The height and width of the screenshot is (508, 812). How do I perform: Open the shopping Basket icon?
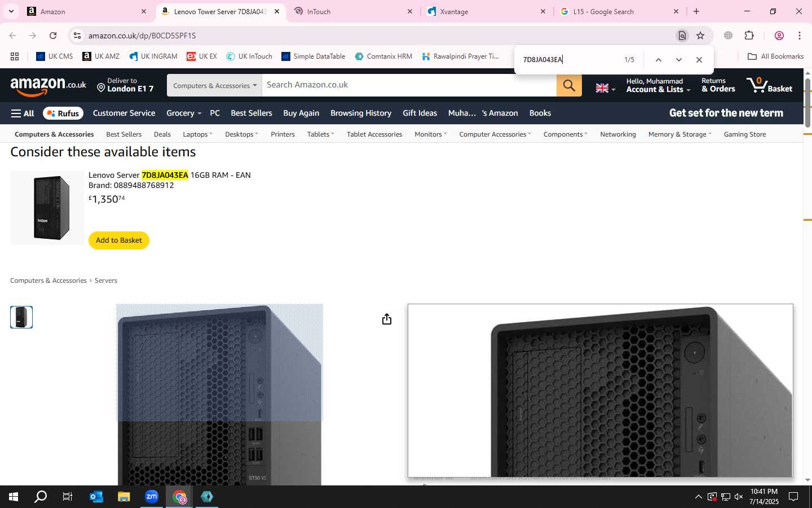[769, 85]
